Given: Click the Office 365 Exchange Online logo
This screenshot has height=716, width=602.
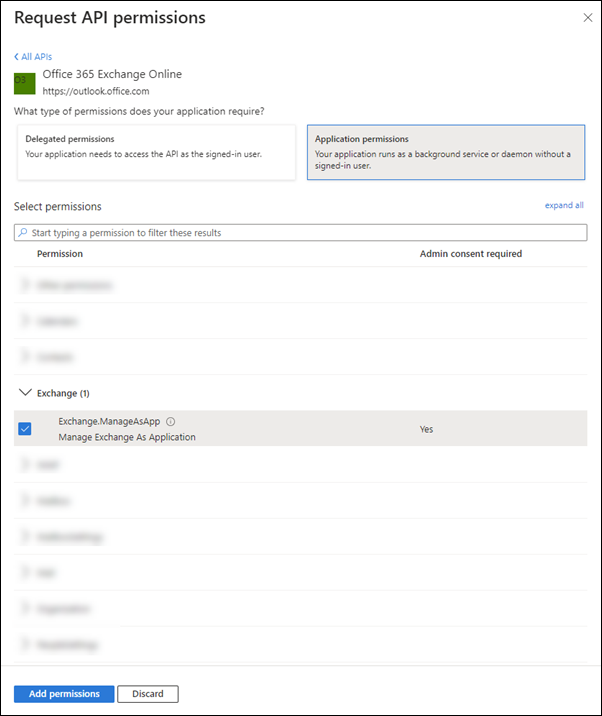Looking at the screenshot, I should pyautogui.click(x=24, y=82).
